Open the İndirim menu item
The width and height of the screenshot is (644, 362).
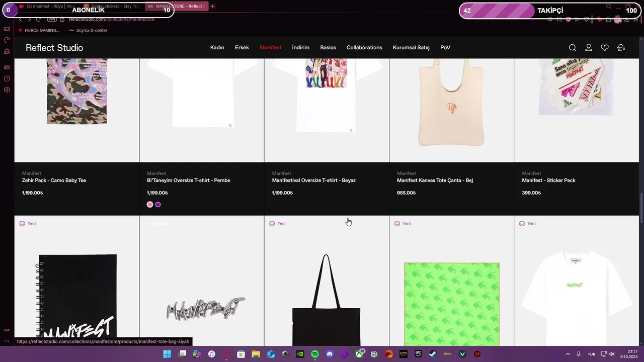click(x=301, y=48)
